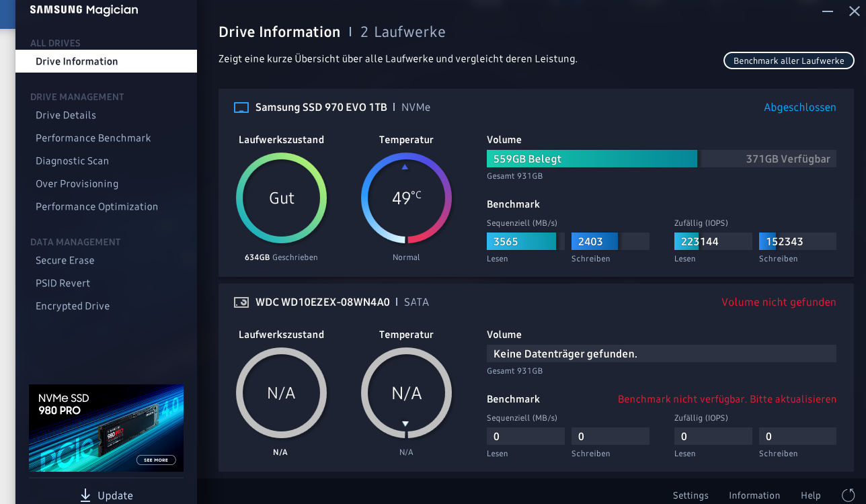Click Benchmark nicht verfügbar warning text

727,399
